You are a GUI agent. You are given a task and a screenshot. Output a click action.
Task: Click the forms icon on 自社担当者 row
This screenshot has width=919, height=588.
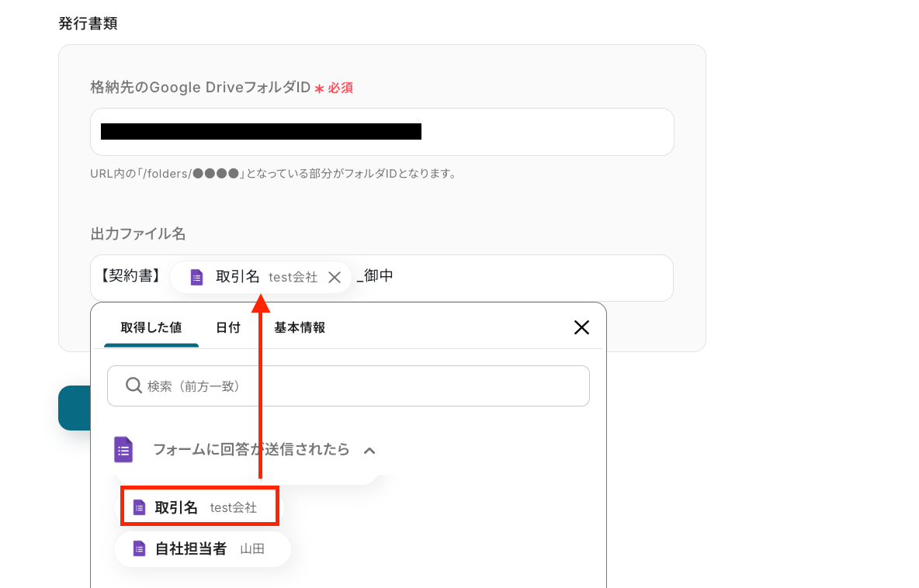click(139, 548)
